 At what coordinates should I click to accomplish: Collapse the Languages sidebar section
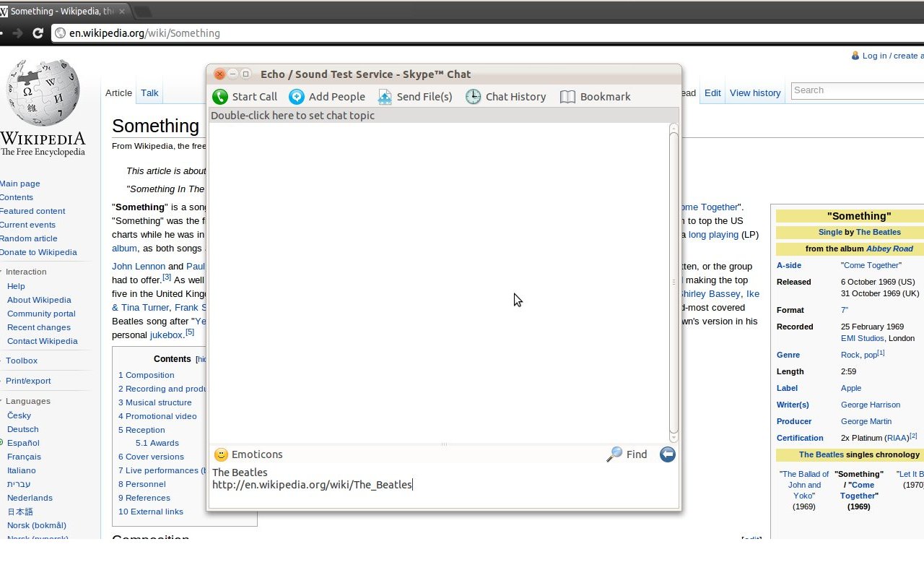pos(27,401)
